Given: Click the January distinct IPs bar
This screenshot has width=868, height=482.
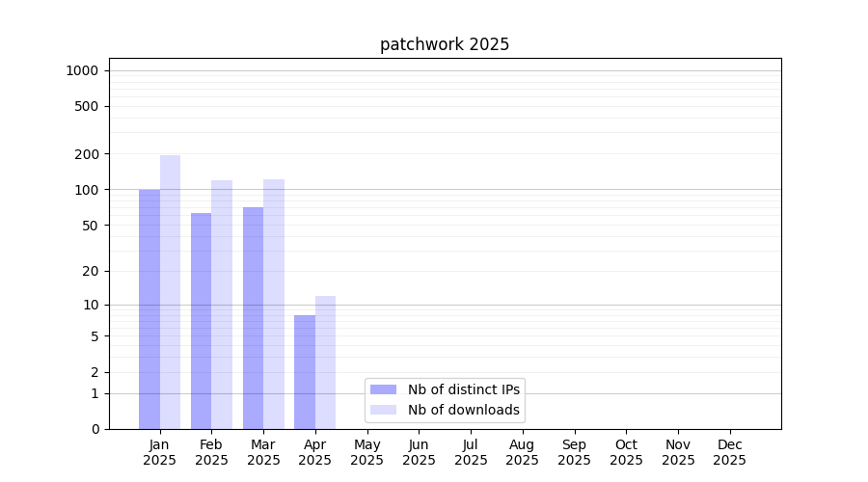Looking at the screenshot, I should tap(149, 308).
